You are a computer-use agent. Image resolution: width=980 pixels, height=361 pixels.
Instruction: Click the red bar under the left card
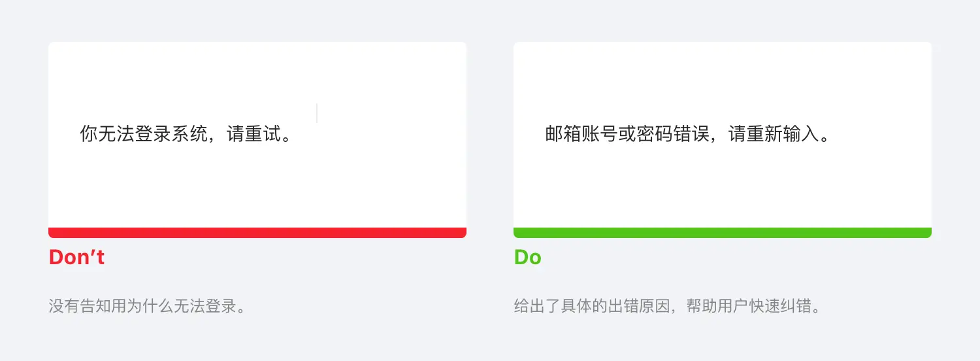(257, 233)
